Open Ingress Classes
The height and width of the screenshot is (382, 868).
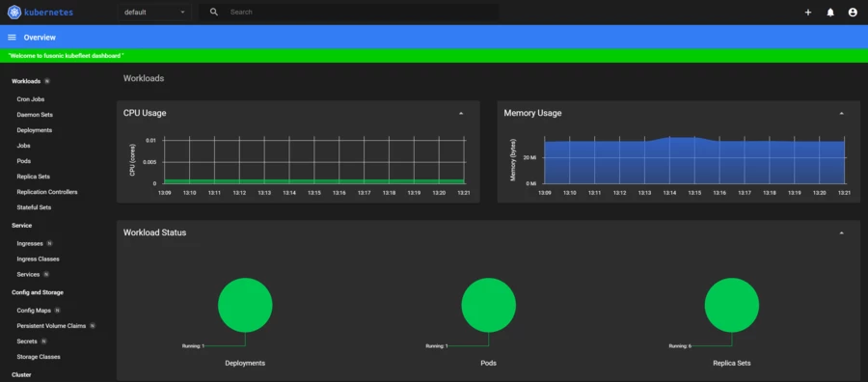coord(39,259)
